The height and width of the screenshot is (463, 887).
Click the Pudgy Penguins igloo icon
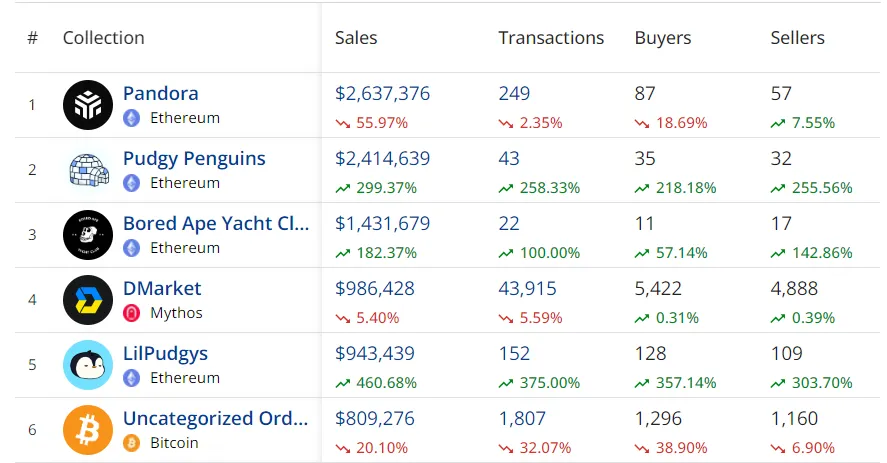[x=88, y=170]
